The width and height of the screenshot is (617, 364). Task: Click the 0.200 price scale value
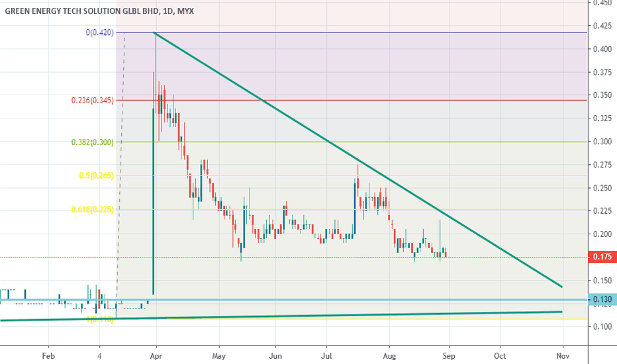pyautogui.click(x=602, y=234)
